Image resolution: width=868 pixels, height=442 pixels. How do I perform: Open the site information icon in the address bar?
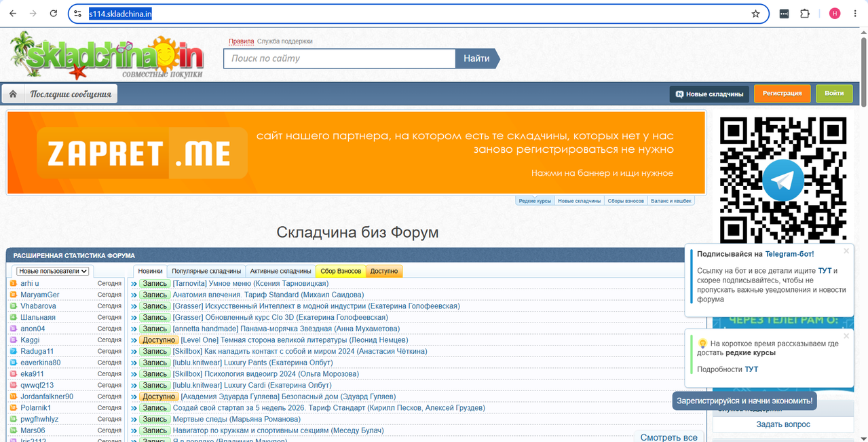click(x=78, y=14)
